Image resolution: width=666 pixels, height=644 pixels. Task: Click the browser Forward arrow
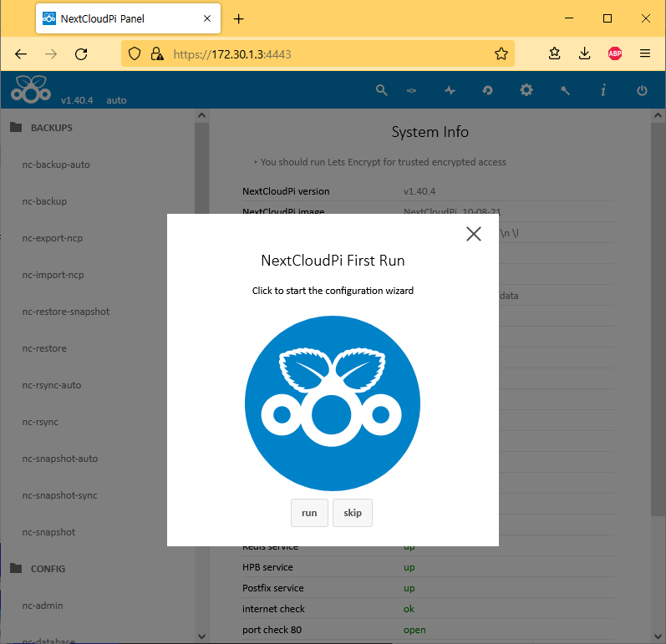(51, 54)
